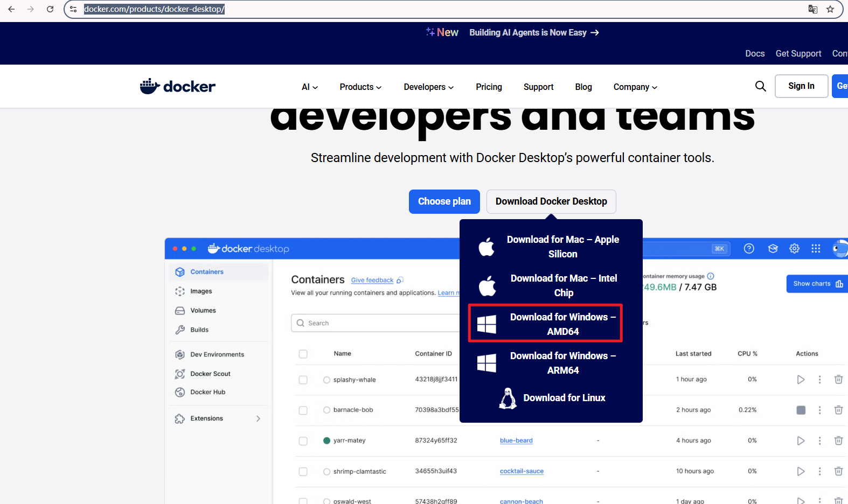Click the containers Search input field
Screen dimensions: 848x504
tap(376, 323)
